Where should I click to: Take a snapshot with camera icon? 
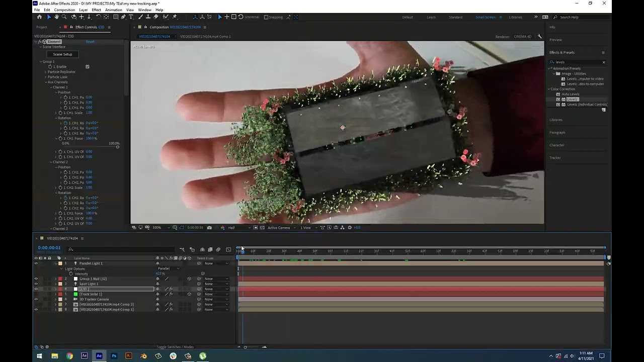[209, 228]
